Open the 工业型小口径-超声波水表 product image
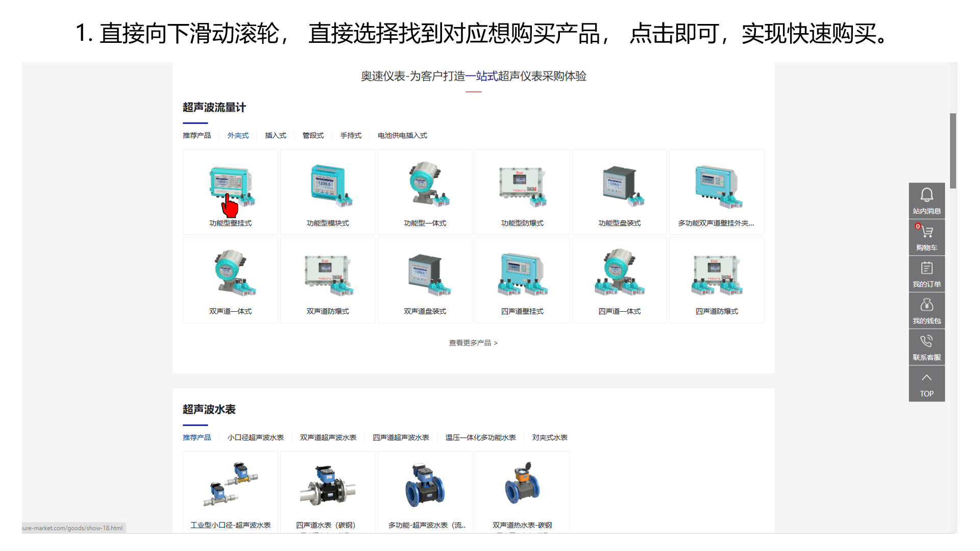The width and height of the screenshot is (980, 551). coord(231,485)
